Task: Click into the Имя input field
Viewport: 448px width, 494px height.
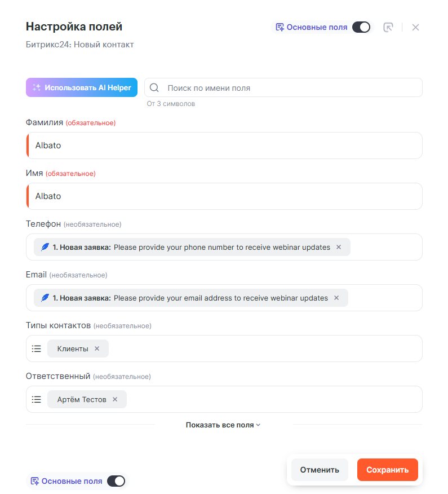Action: pos(225,196)
